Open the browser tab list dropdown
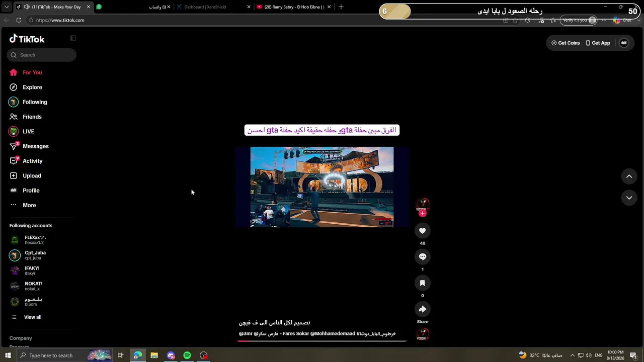 tap(7, 7)
